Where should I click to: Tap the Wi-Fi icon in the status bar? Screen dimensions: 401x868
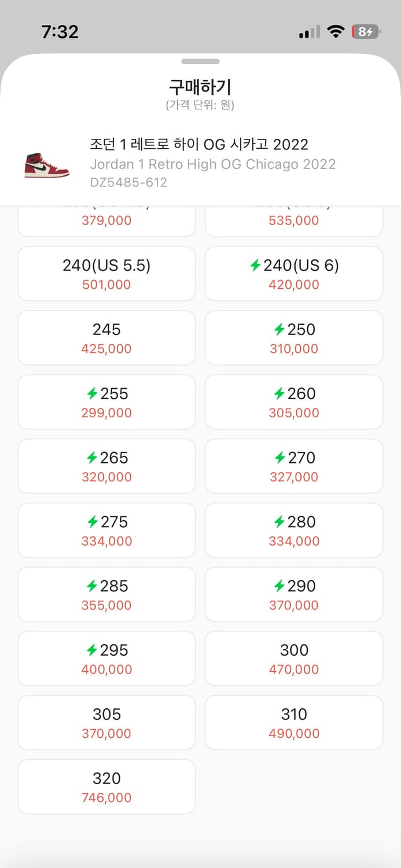334,32
